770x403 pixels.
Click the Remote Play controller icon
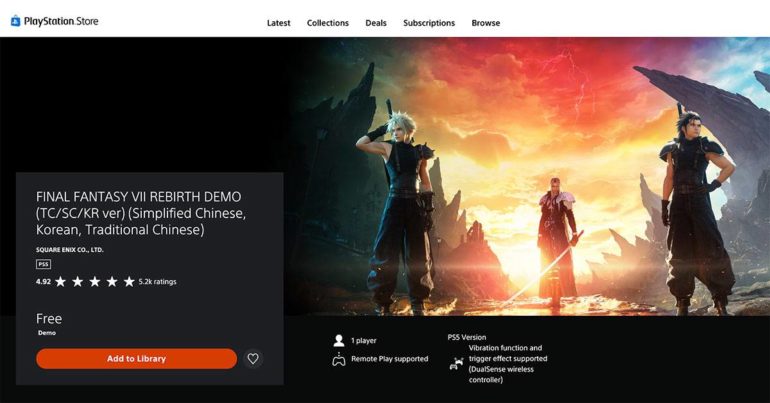pyautogui.click(x=339, y=359)
